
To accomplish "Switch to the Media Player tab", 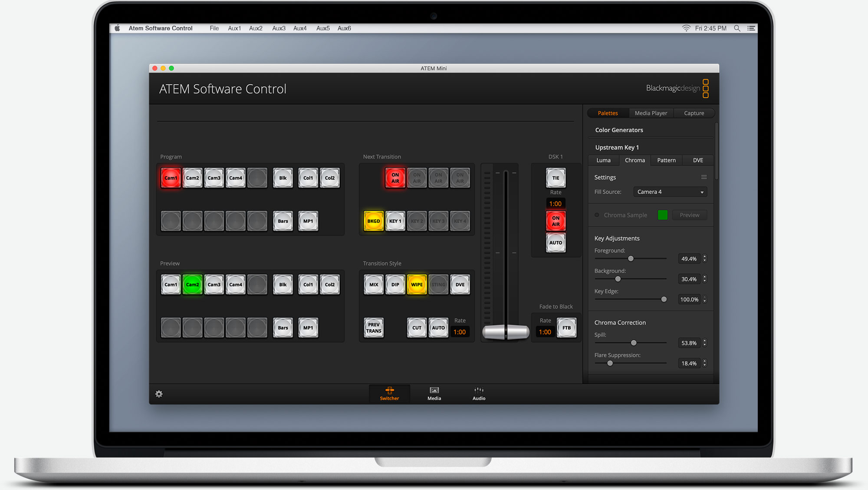I will 651,113.
